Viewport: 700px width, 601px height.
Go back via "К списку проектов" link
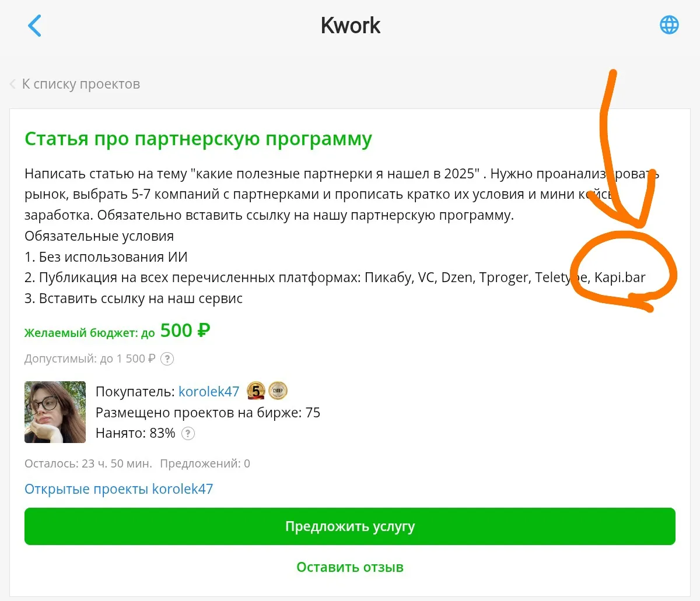pyautogui.click(x=80, y=84)
